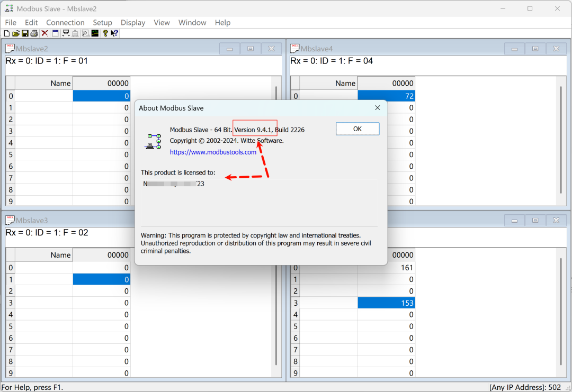Click the Mbslave3 document icon
The image size is (572, 392).
click(10, 220)
